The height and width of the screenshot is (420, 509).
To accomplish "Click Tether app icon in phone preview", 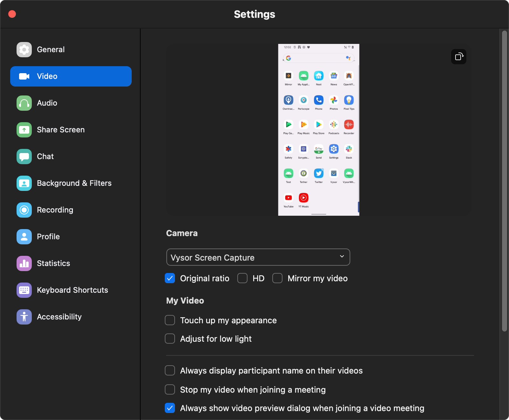I will [303, 173].
